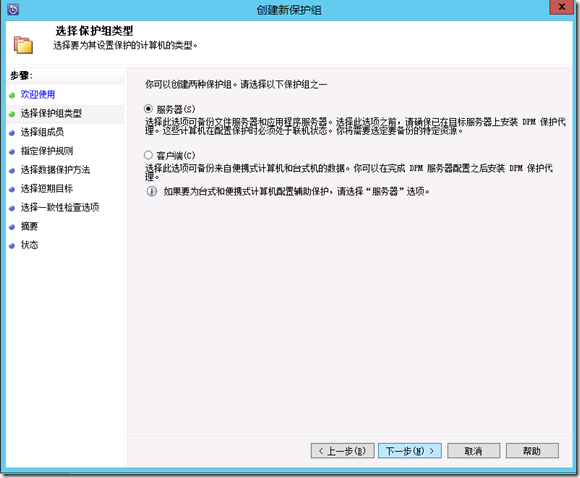This screenshot has width=580, height=478.
Task: Click the server option description paragraph
Action: click(355, 126)
